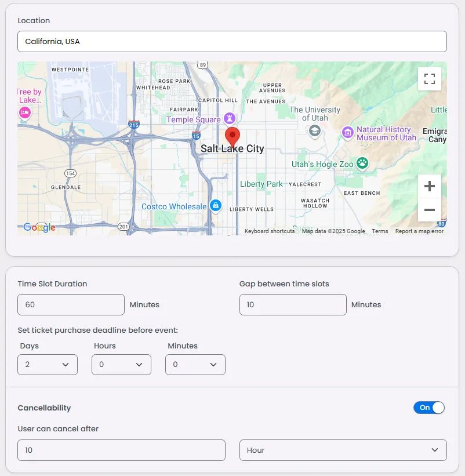The width and height of the screenshot is (465, 476).
Task: Zoom in on the map
Action: coord(429,186)
